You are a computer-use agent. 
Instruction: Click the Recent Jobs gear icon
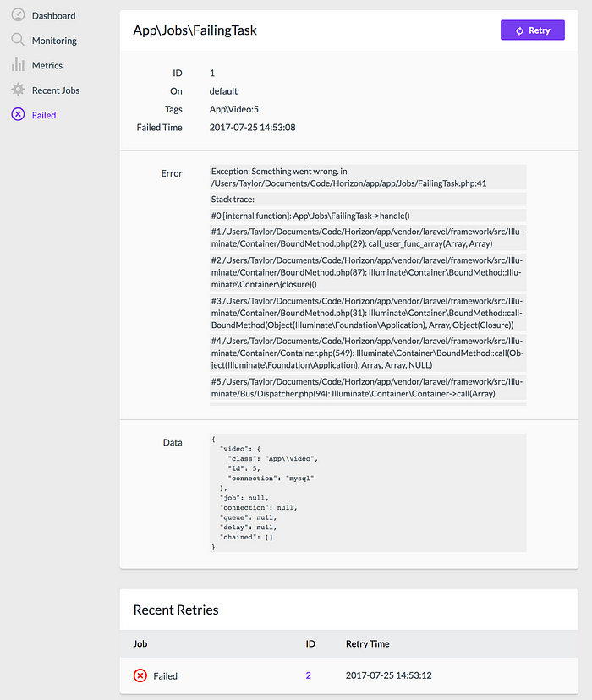pyautogui.click(x=18, y=90)
